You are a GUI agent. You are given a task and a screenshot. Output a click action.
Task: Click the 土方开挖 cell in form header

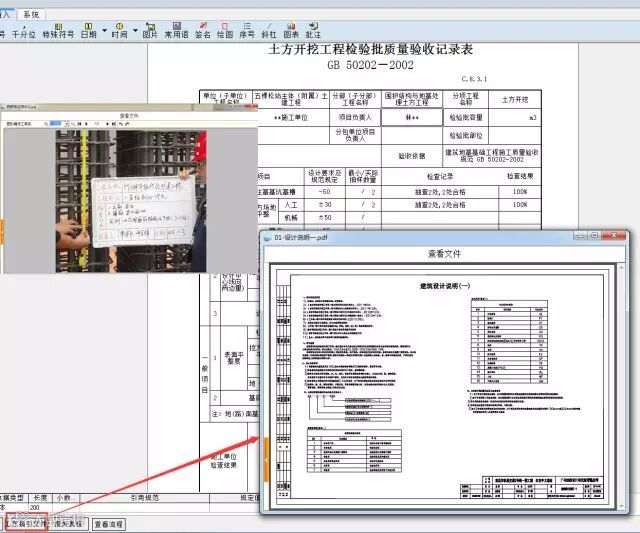pos(515,99)
